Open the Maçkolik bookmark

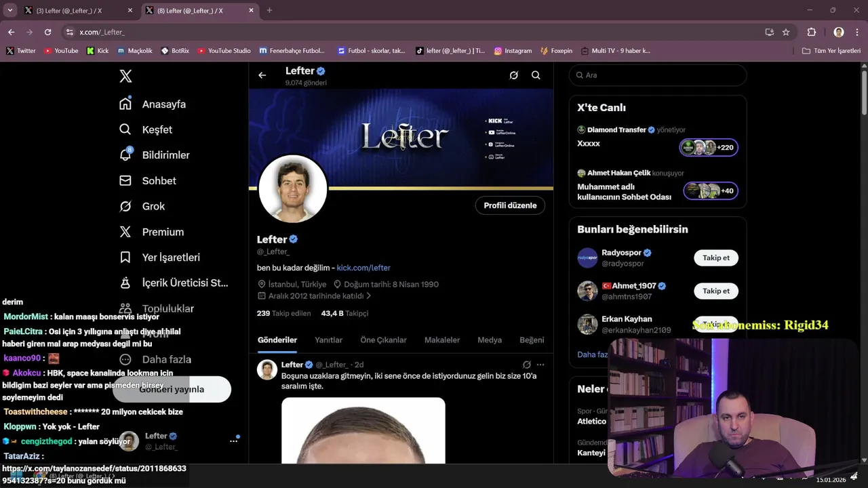pos(134,51)
